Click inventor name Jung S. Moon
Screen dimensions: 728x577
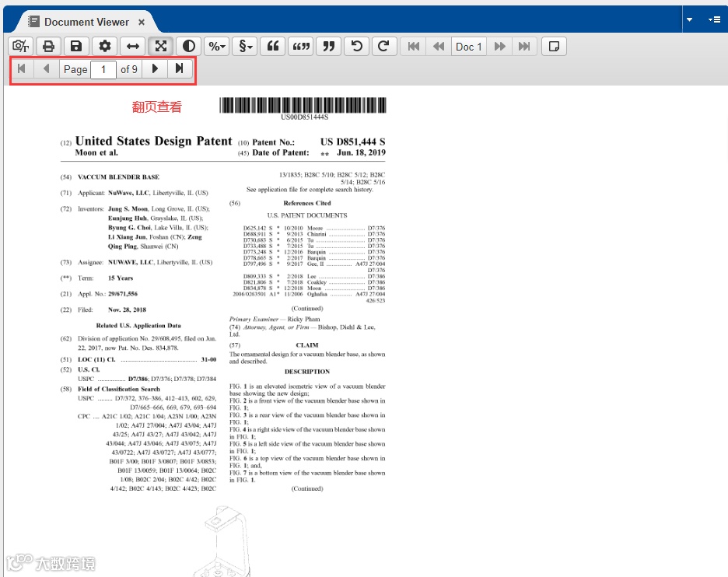(x=128, y=209)
